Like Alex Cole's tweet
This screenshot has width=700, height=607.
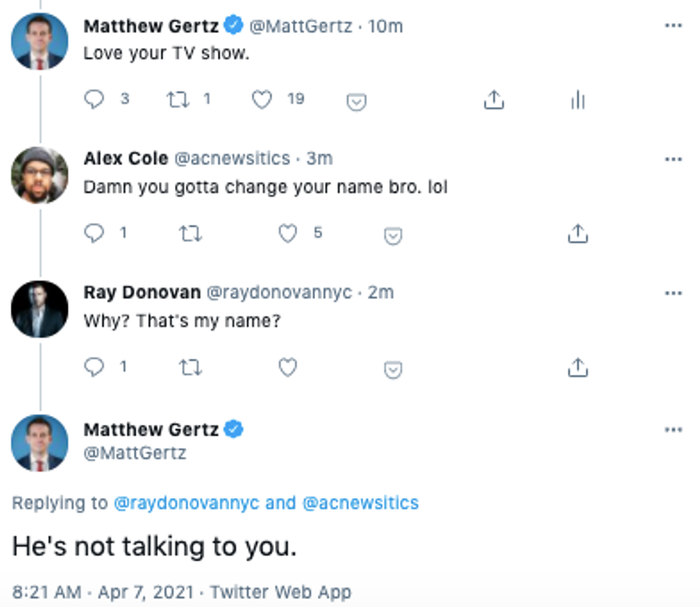287,234
